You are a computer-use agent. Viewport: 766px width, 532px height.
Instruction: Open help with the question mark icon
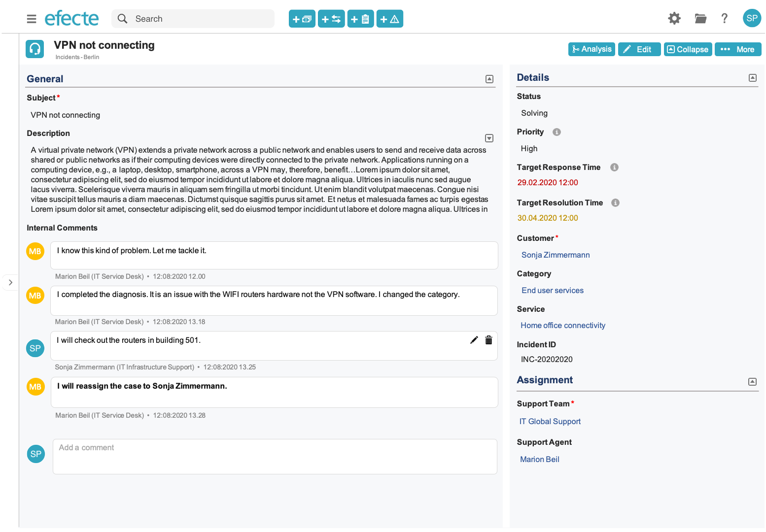[x=724, y=19]
